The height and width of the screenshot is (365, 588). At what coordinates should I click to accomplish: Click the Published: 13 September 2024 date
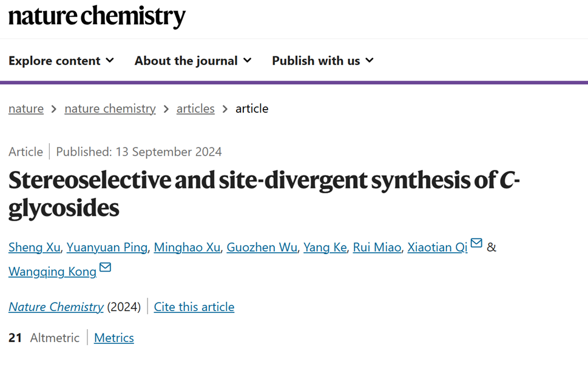pos(139,152)
